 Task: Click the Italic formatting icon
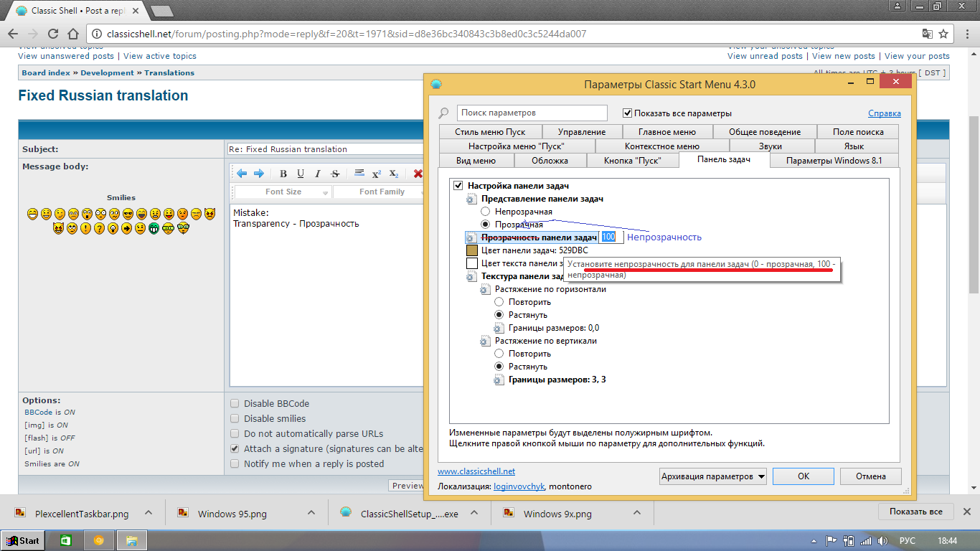[318, 174]
